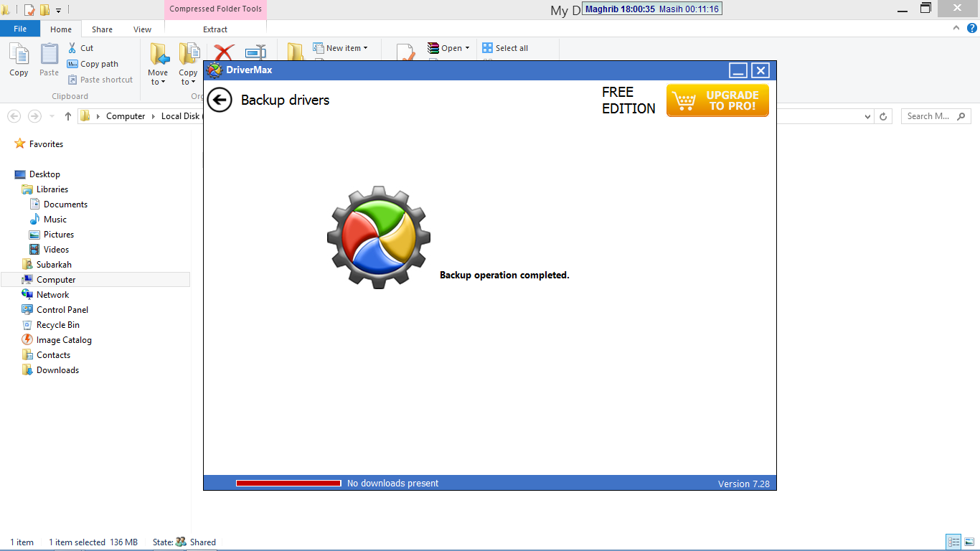Switch to the View ribbon tab
Screen dimensions: 980x551
pos(142,29)
